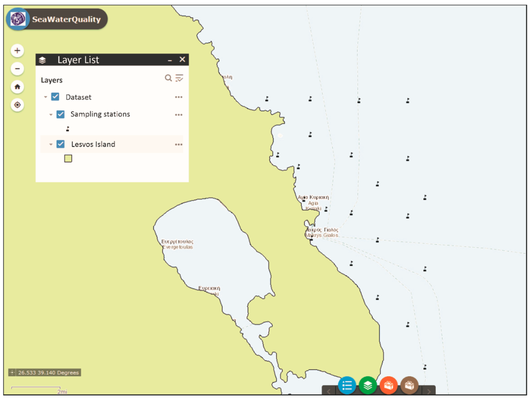Open Dataset layer options menu
The image size is (532, 399).
tap(179, 97)
